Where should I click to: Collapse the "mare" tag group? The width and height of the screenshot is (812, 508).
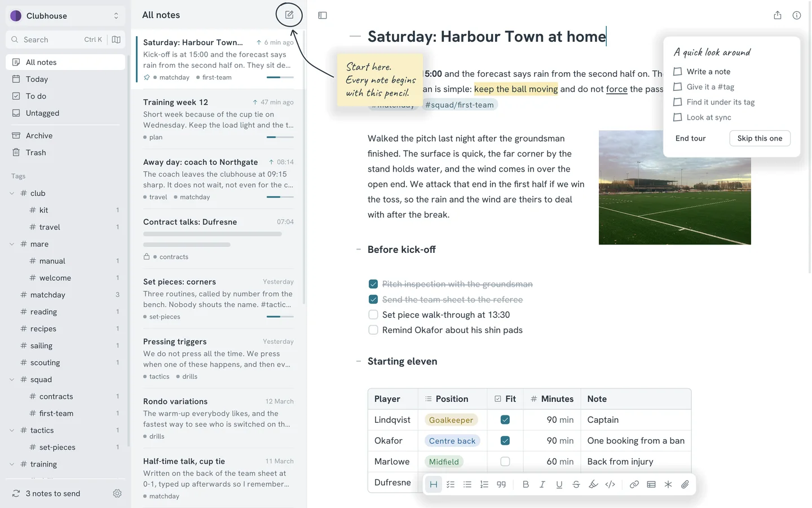tap(12, 244)
